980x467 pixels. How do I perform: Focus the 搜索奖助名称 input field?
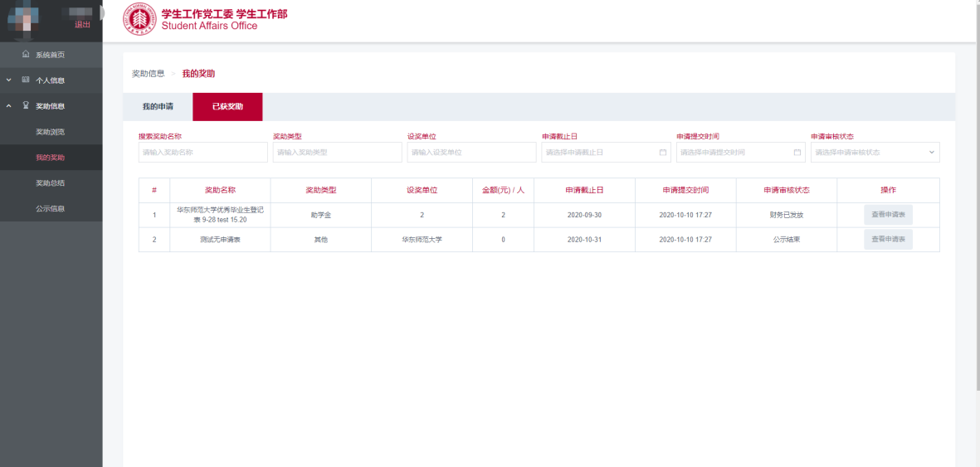[x=202, y=153]
